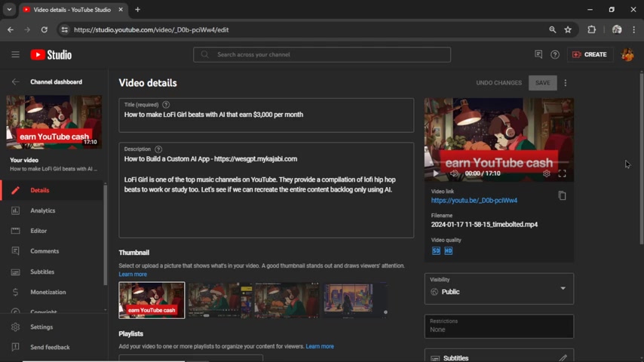Open the browser extensions puzzle icon

coord(591,29)
